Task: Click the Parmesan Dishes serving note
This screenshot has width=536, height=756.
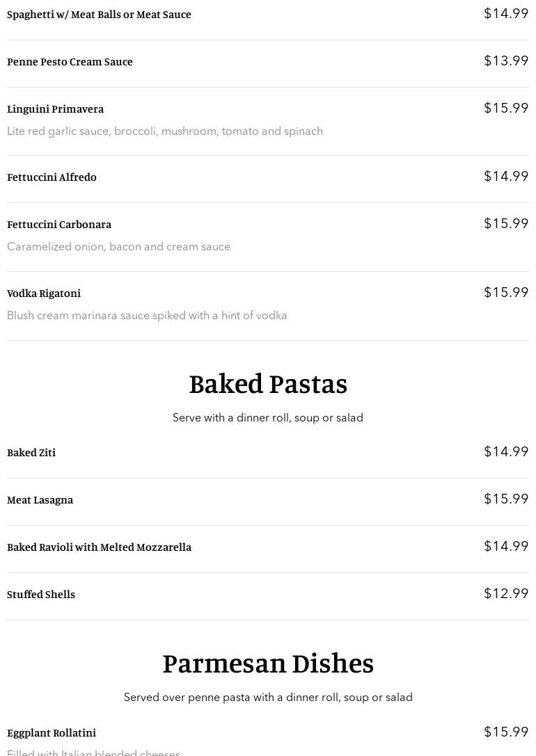Action: (x=268, y=697)
